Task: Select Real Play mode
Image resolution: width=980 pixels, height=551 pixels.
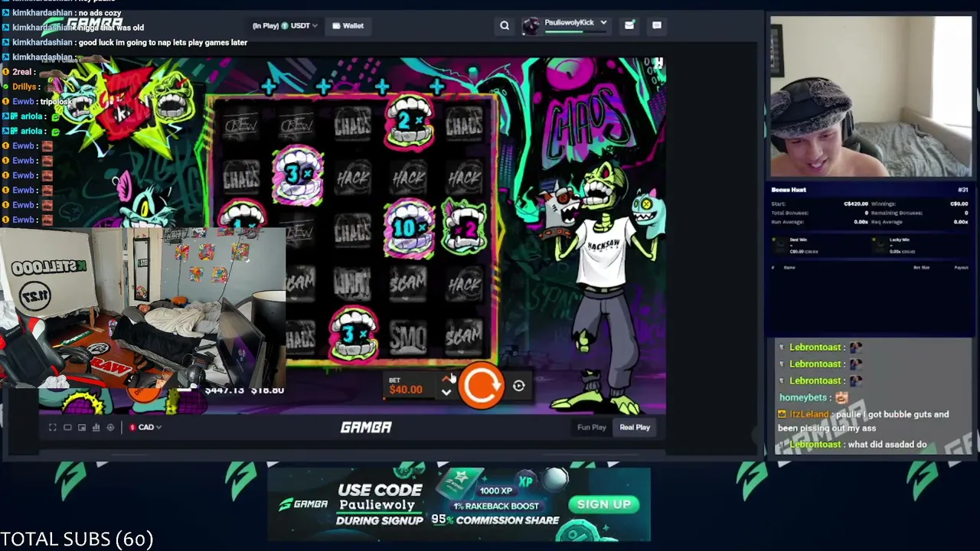Action: click(635, 427)
